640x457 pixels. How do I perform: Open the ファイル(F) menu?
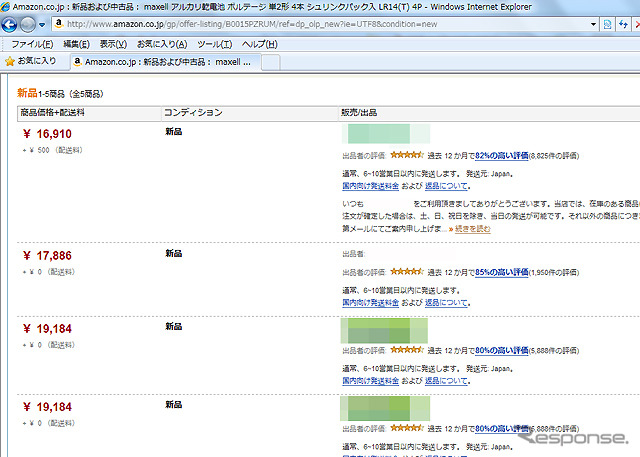point(32,44)
